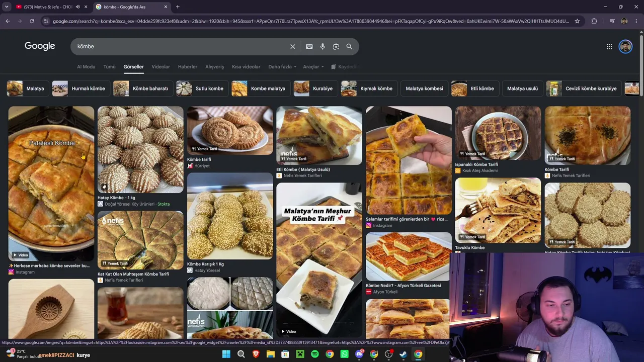Open the on-screen keyboard input tool
644x362 pixels.
point(309,46)
